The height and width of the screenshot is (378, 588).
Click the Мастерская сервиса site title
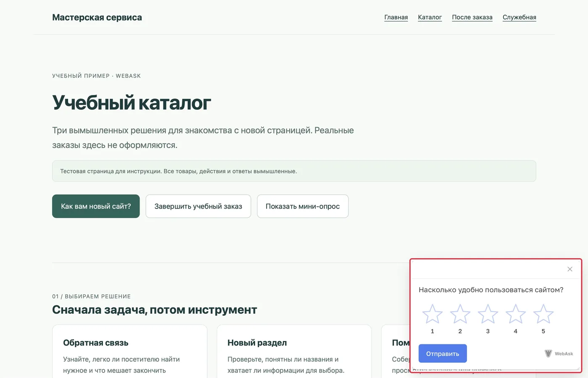coord(97,17)
